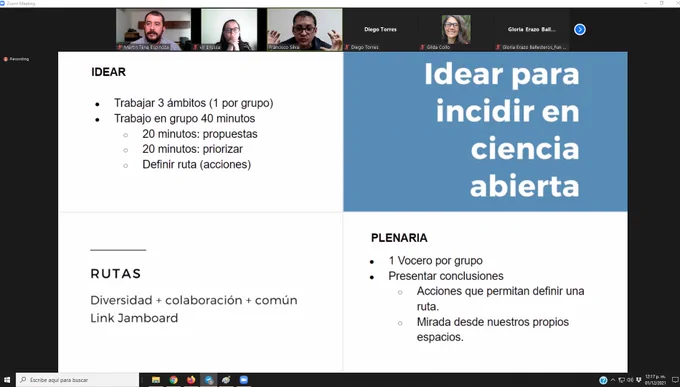Screen dimensions: 680x387
Task: Show next participants with the blue arrow
Action: (580, 30)
